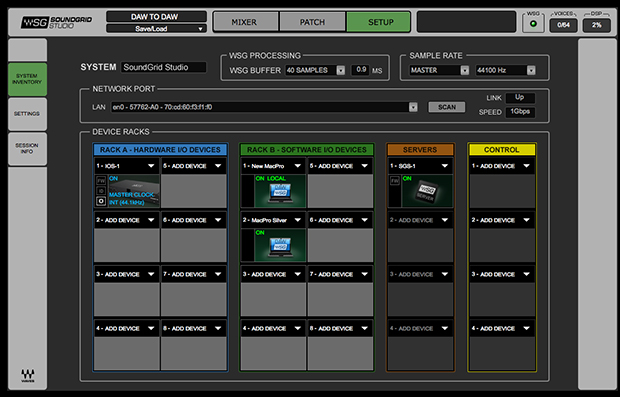
Task: Click the VOICES 0/64 counter
Action: click(x=563, y=25)
